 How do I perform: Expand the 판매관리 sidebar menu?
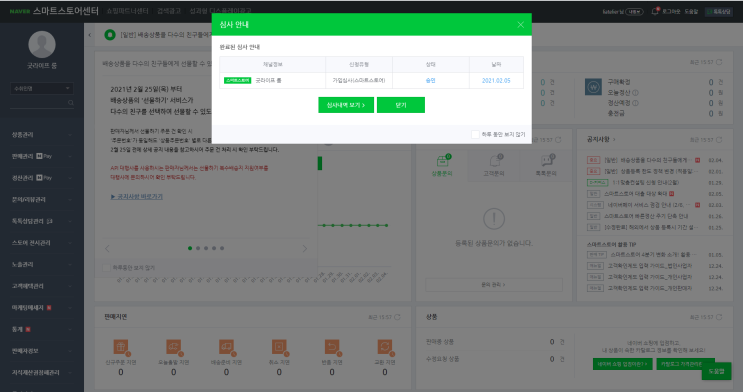(x=42, y=156)
